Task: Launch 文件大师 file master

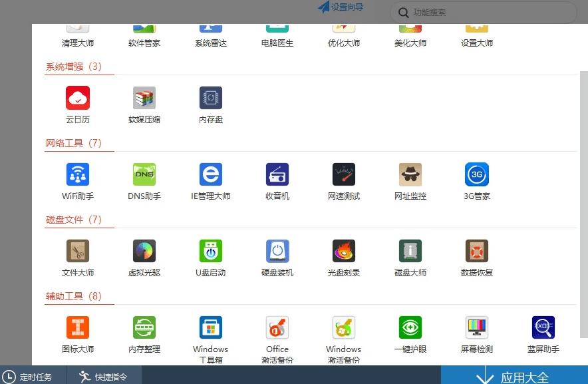Action: click(x=78, y=258)
